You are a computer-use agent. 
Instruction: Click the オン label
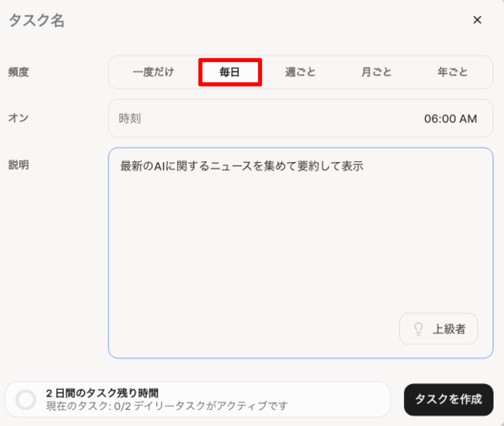pyautogui.click(x=18, y=118)
